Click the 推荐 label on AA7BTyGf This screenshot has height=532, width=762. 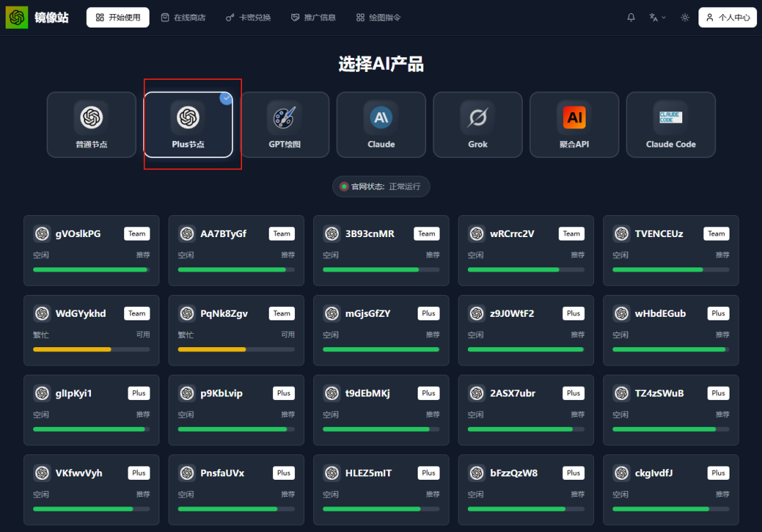point(288,255)
